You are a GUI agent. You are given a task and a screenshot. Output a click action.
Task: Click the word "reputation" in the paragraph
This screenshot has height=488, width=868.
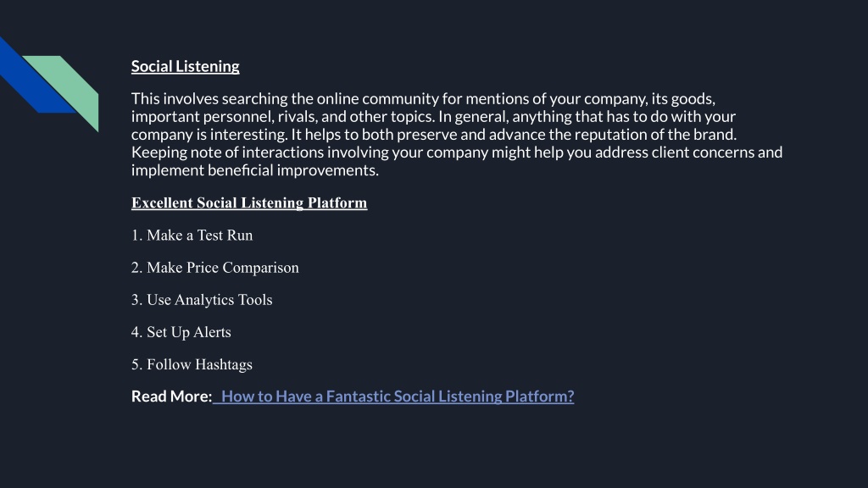(x=610, y=135)
